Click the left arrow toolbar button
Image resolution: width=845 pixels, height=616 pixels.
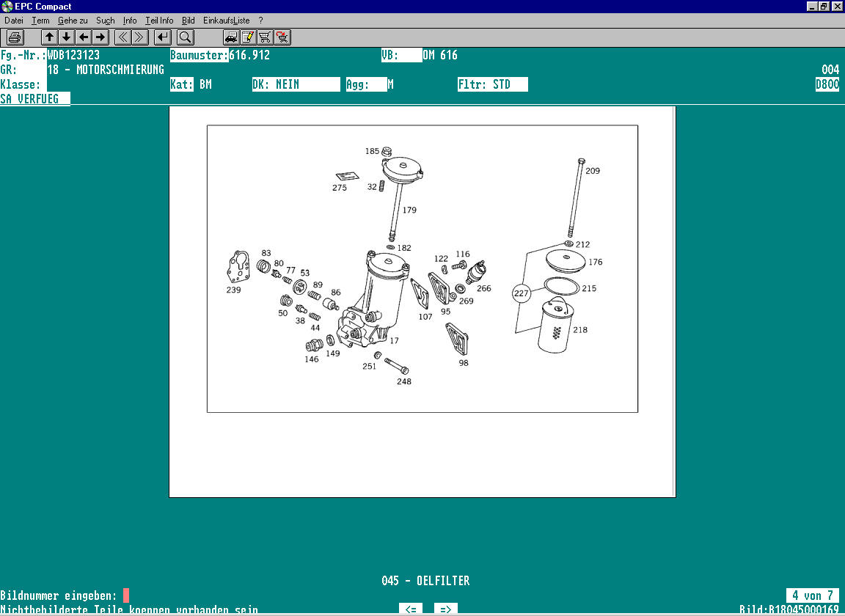[x=84, y=37]
